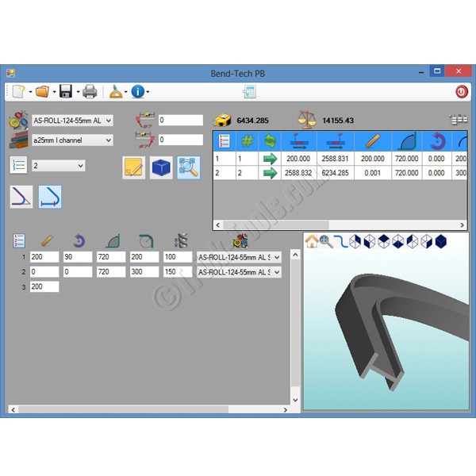Select the angle bend mode button

tap(21, 197)
